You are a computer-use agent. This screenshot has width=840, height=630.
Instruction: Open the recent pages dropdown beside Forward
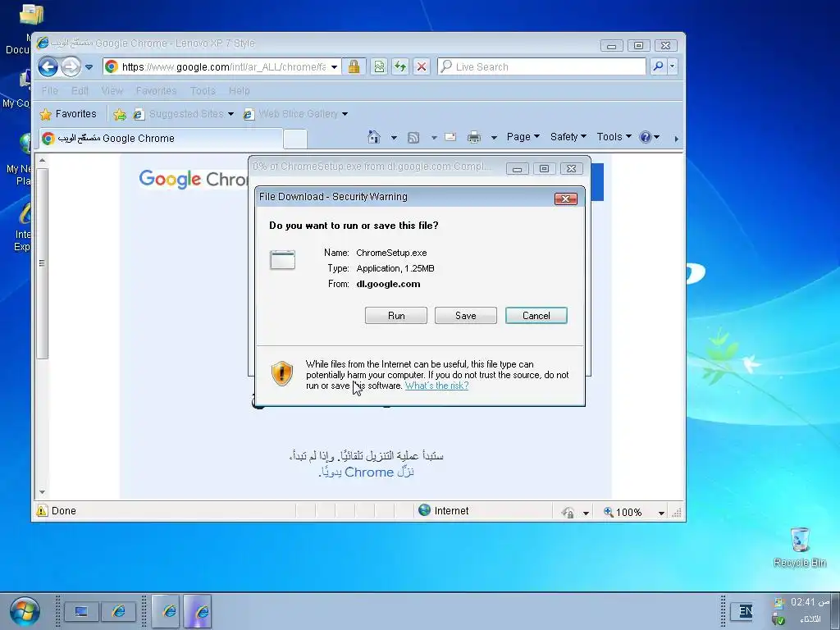89,67
